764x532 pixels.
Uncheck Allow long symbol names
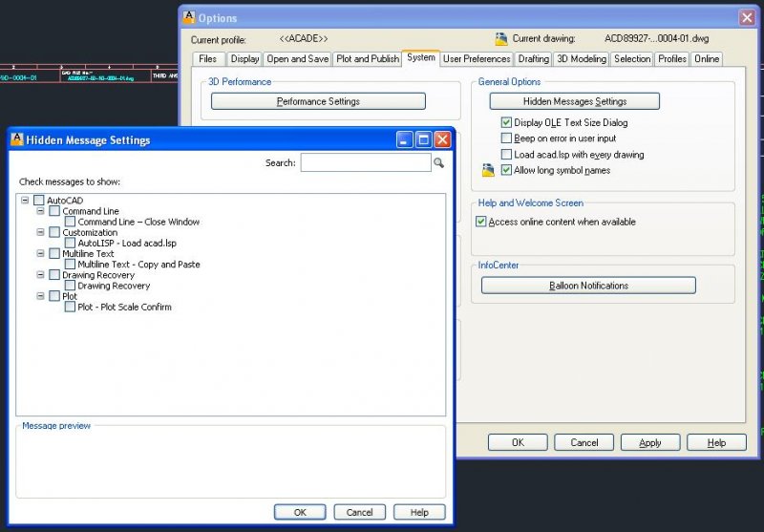506,170
